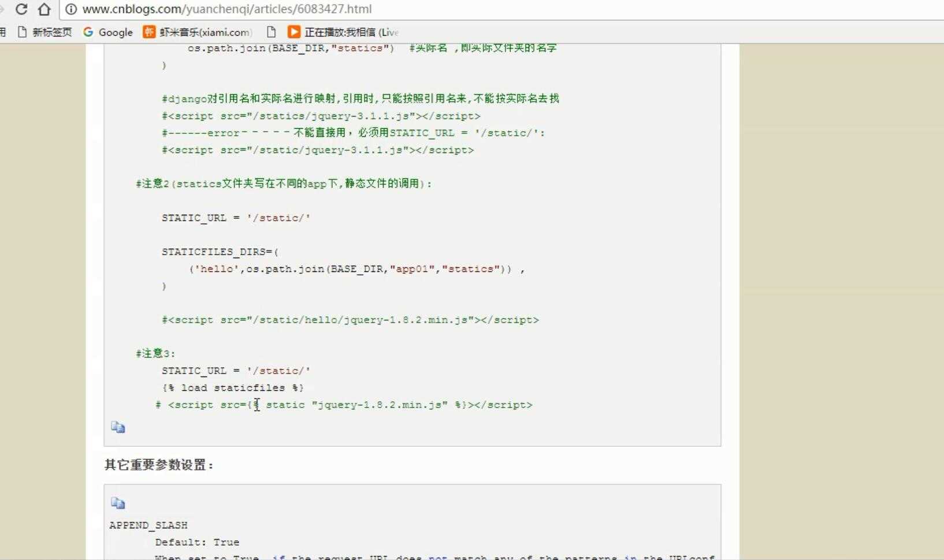The height and width of the screenshot is (560, 944).
Task: Copy code icon below the static files block
Action: (118, 427)
